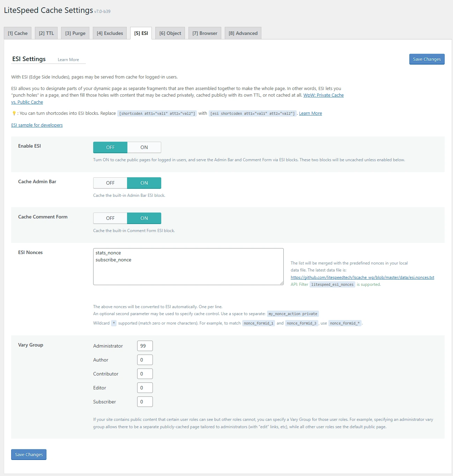Set Enable ESI to OFF
Viewport: 453px width, 476px height.
coord(110,147)
